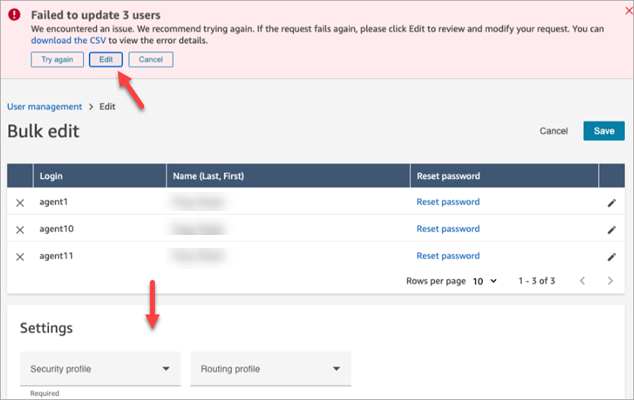Go to next page of results
Image resolution: width=634 pixels, height=400 pixels.
(x=610, y=282)
